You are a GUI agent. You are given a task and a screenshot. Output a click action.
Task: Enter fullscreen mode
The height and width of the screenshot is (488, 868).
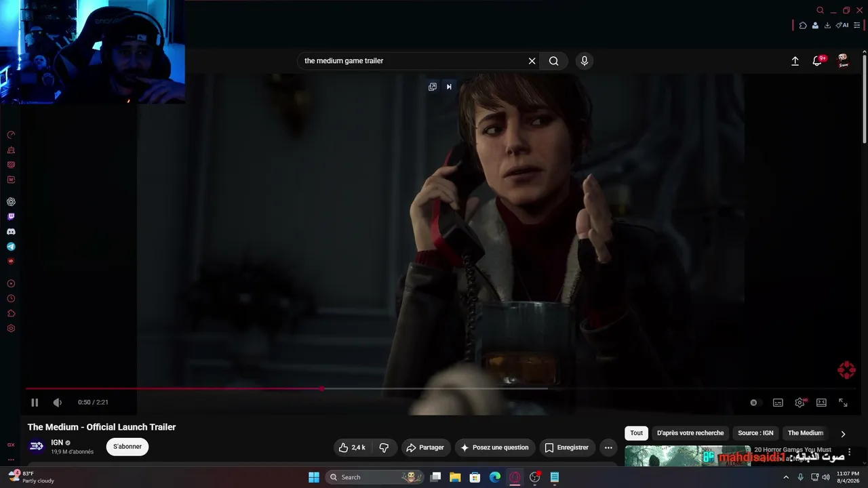coord(843,403)
